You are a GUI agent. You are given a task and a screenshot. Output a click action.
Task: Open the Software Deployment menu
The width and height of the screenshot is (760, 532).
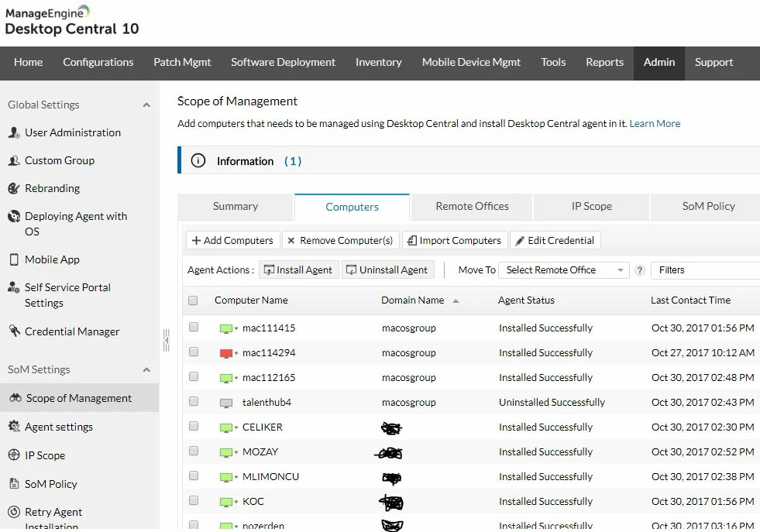(283, 63)
